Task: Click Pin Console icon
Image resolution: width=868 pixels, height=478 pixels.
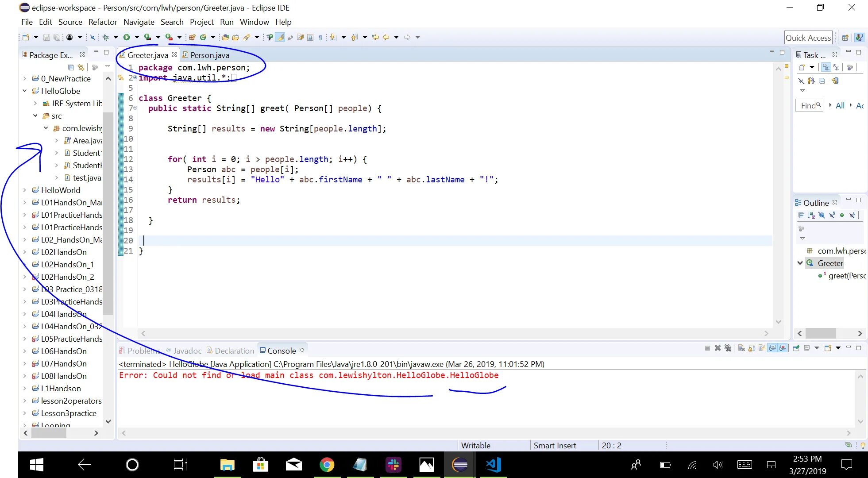Action: click(796, 348)
